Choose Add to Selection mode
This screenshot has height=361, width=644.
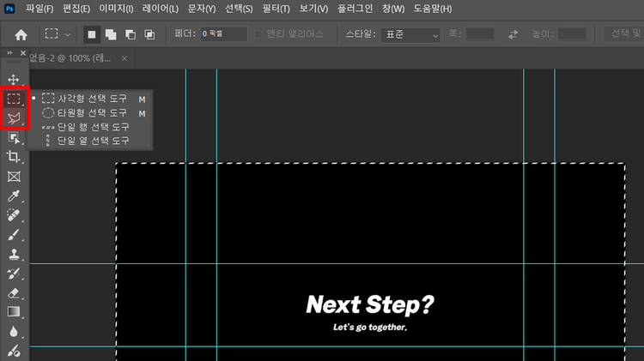pyautogui.click(x=111, y=35)
